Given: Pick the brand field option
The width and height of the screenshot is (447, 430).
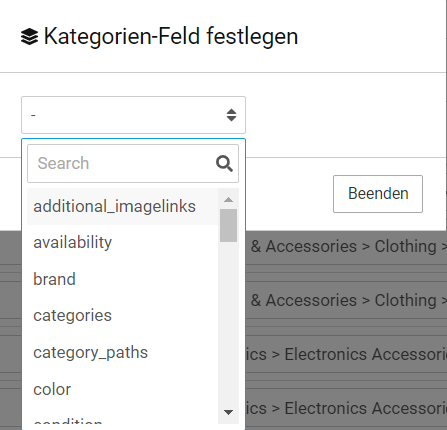Looking at the screenshot, I should pos(122,279).
